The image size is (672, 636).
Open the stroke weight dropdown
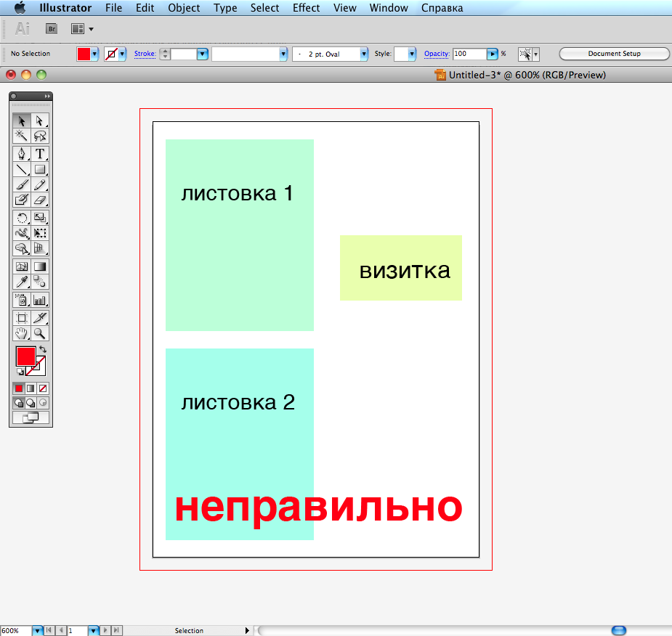[202, 54]
